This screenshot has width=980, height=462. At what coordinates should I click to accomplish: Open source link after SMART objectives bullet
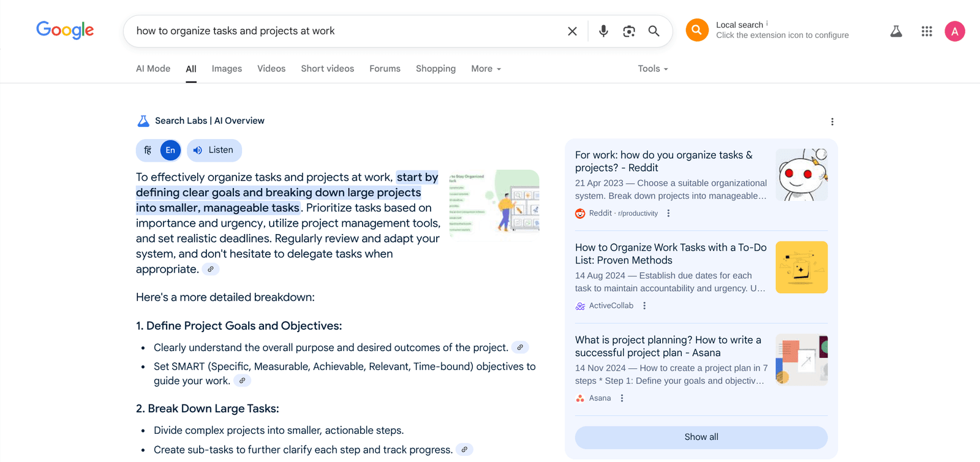243,381
